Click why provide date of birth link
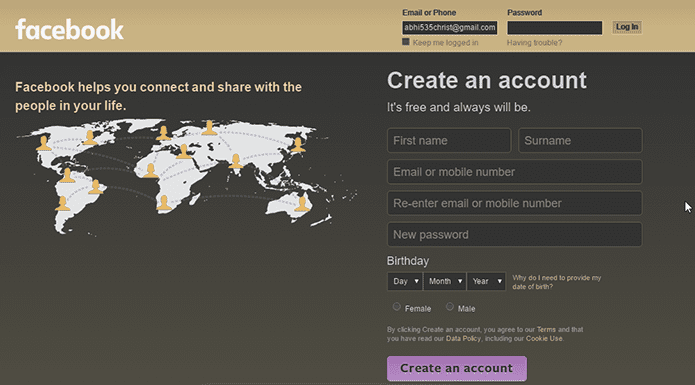 pos(557,282)
